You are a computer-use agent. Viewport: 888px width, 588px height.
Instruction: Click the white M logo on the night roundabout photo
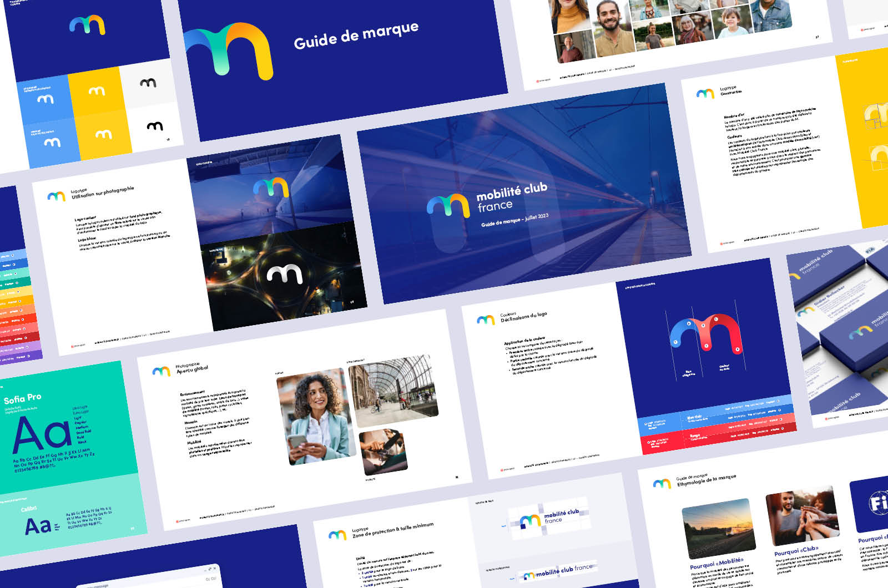point(285,273)
